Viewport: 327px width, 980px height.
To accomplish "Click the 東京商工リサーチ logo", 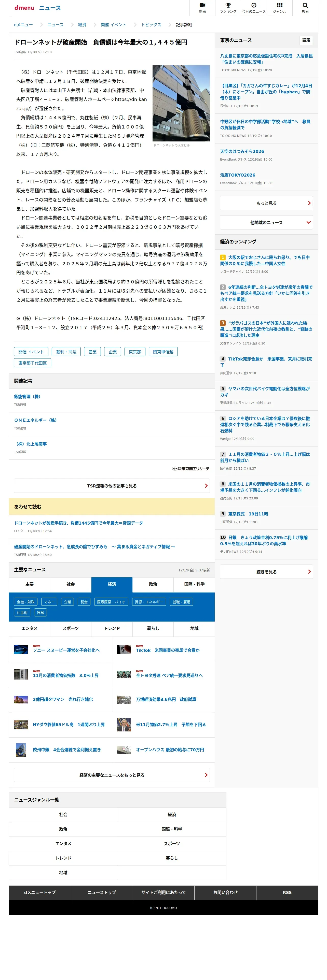I will pyautogui.click(x=191, y=468).
